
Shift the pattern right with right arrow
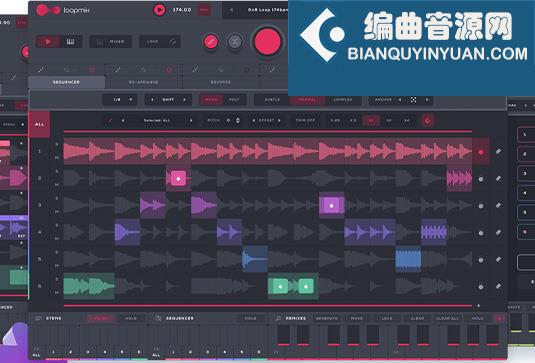[x=185, y=100]
